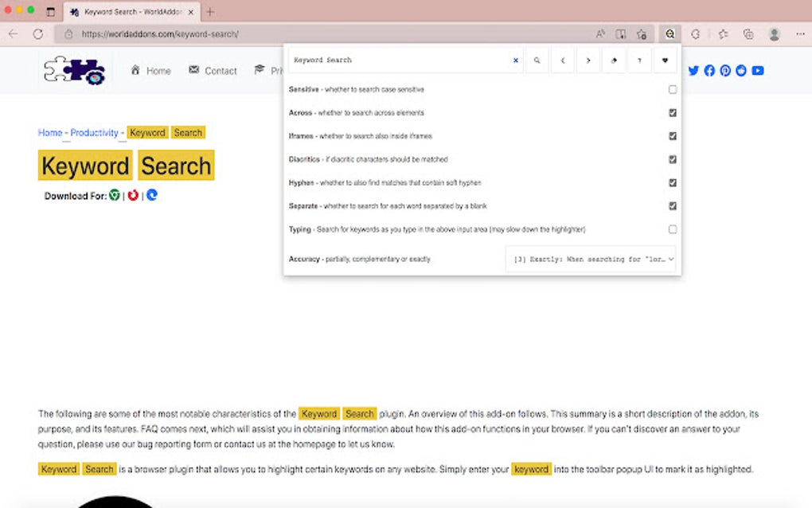The height and width of the screenshot is (508, 812).
Task: Select the Keyword Search browser tab
Action: [x=131, y=11]
